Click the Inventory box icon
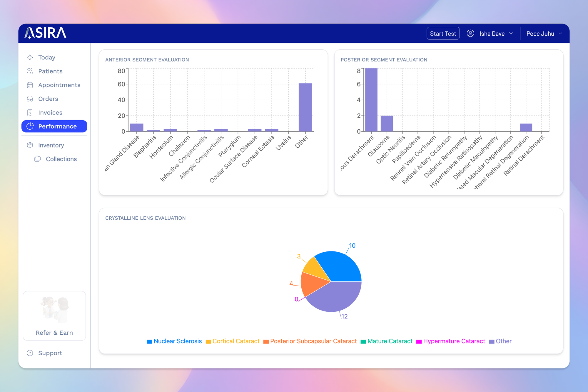The width and height of the screenshot is (588, 392). point(30,145)
